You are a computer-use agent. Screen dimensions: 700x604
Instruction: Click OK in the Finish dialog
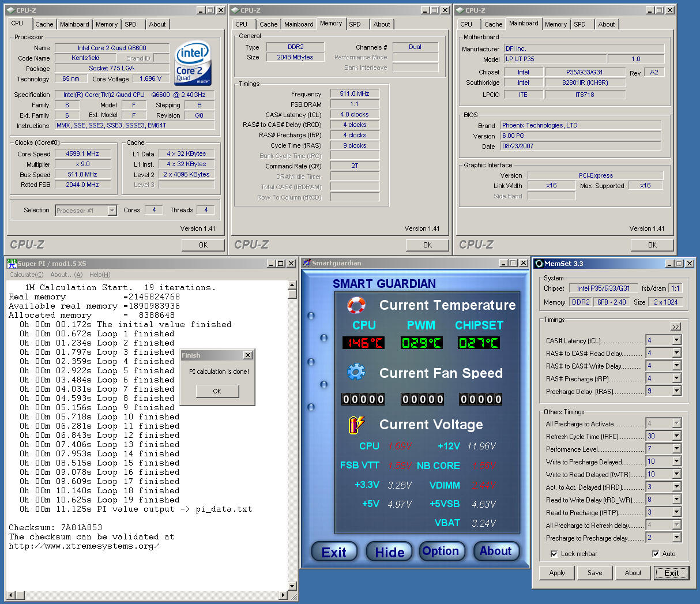(217, 391)
